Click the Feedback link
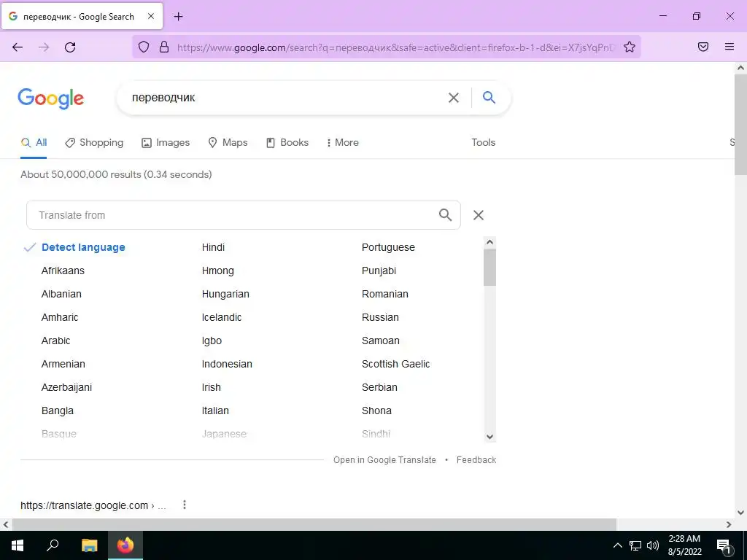 (x=476, y=459)
